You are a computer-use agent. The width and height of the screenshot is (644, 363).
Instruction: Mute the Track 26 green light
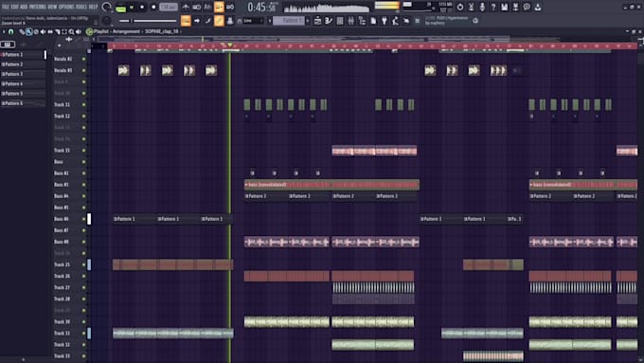(x=83, y=276)
